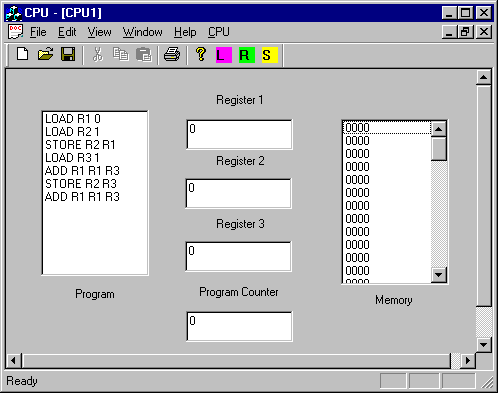Click the document icon beside File menu
This screenshot has width=498, height=393.
(x=15, y=32)
